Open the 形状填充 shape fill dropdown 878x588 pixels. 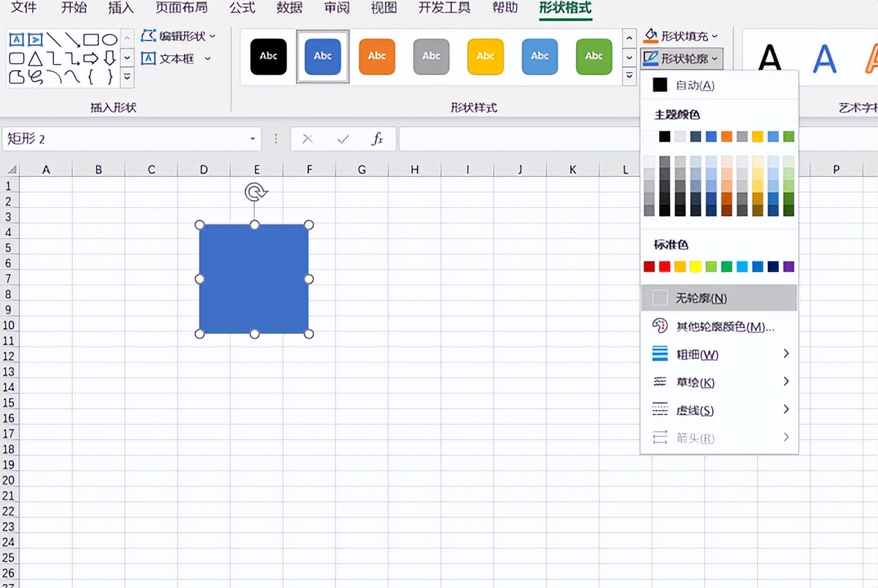(681, 36)
